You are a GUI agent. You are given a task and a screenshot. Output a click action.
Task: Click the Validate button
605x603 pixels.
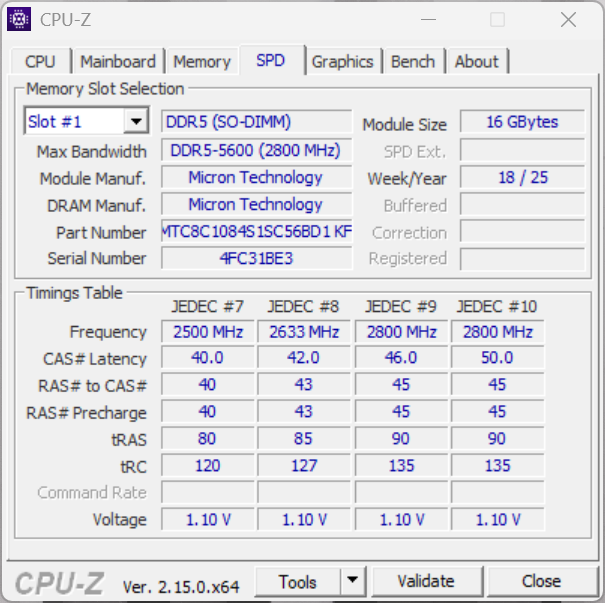pos(425,581)
